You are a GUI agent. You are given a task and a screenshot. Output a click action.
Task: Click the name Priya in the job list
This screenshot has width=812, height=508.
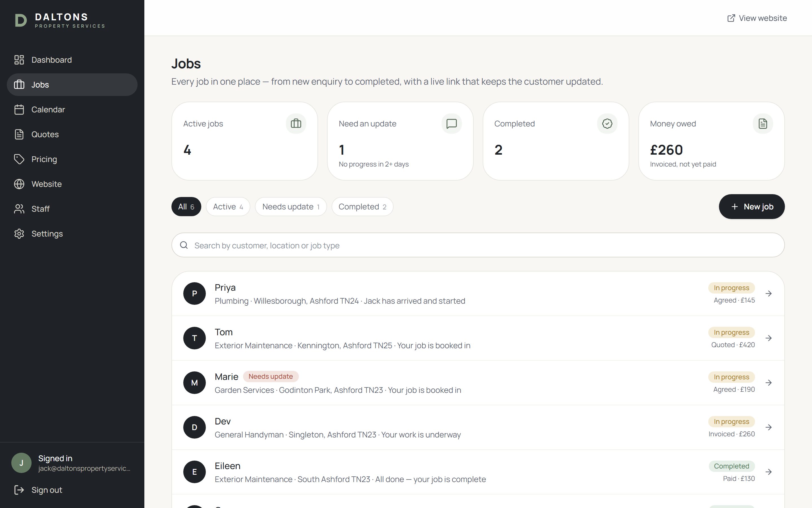pyautogui.click(x=225, y=288)
